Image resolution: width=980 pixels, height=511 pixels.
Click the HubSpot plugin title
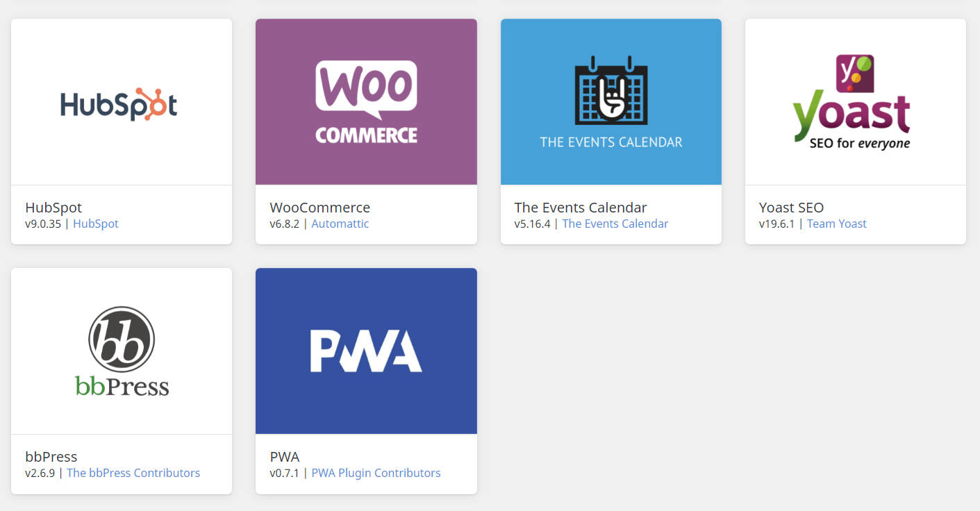pyautogui.click(x=53, y=207)
